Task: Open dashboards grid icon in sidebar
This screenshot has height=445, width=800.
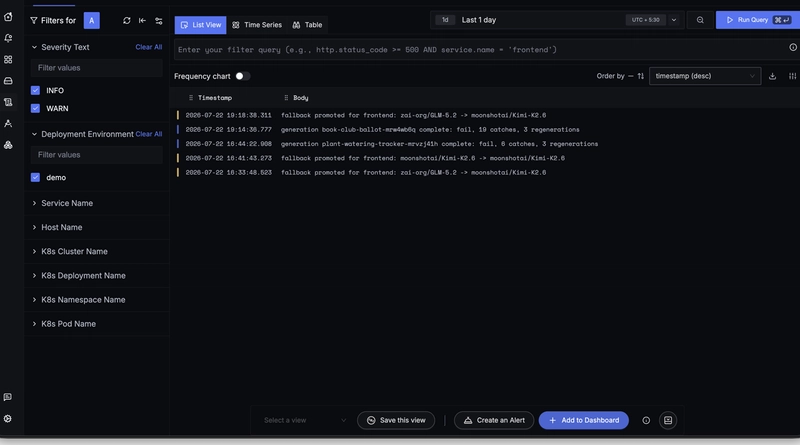Action: click(8, 60)
